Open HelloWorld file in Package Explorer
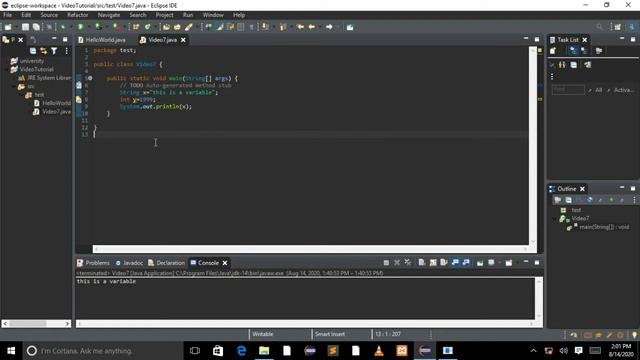Screen dimensions: 640x360 pyautogui.click(x=56, y=103)
